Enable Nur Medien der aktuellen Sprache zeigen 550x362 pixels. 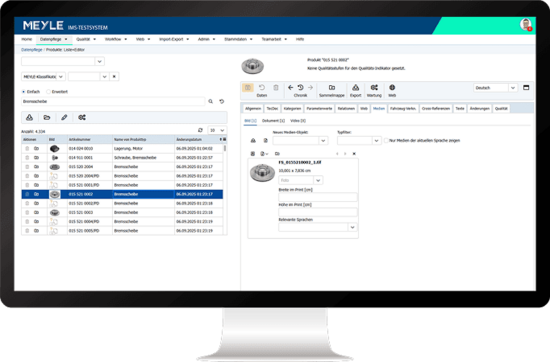[x=386, y=141]
